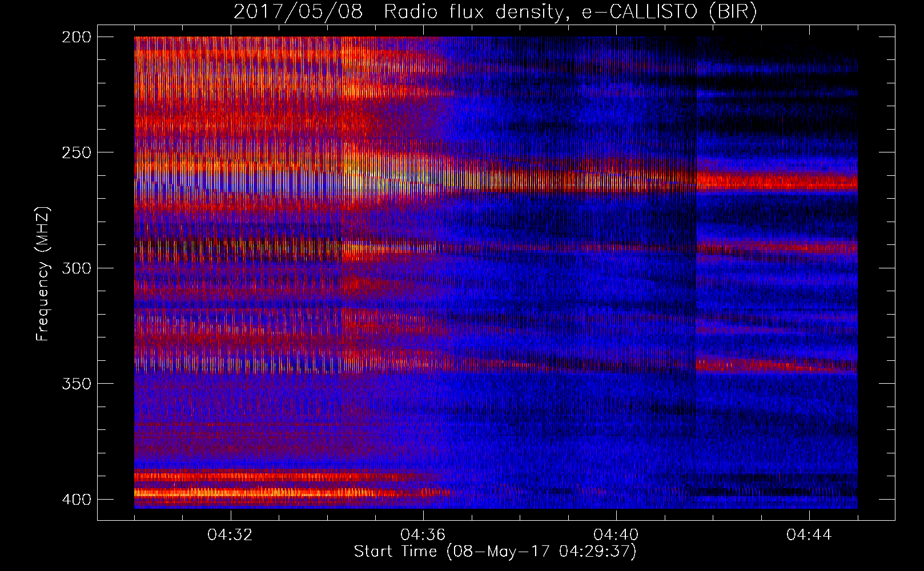Image resolution: width=924 pixels, height=571 pixels.
Task: Click the 04:44 time tick label
Action: 809,535
